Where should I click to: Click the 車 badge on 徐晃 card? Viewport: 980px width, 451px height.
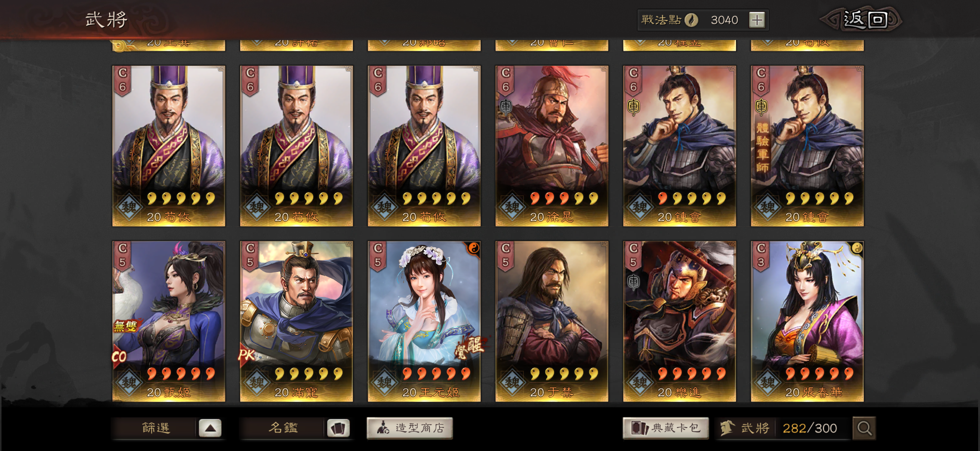coord(506,107)
